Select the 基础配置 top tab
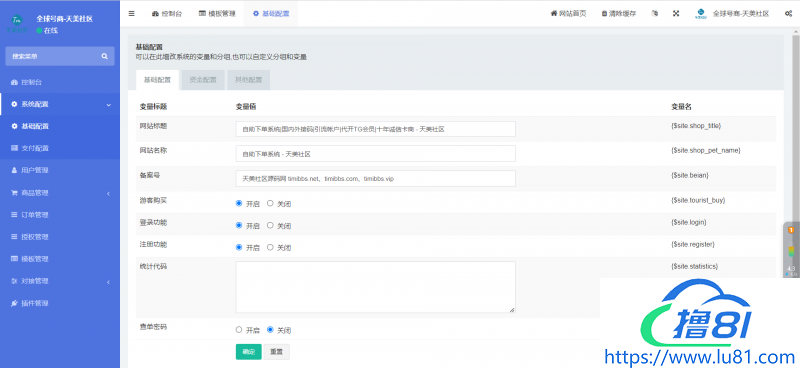 tap(271, 14)
